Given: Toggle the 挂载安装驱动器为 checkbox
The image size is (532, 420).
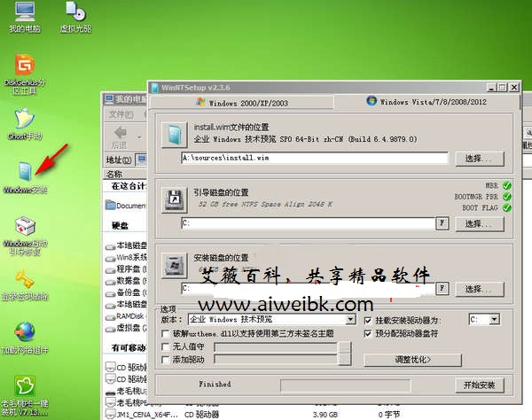Looking at the screenshot, I should [368, 321].
